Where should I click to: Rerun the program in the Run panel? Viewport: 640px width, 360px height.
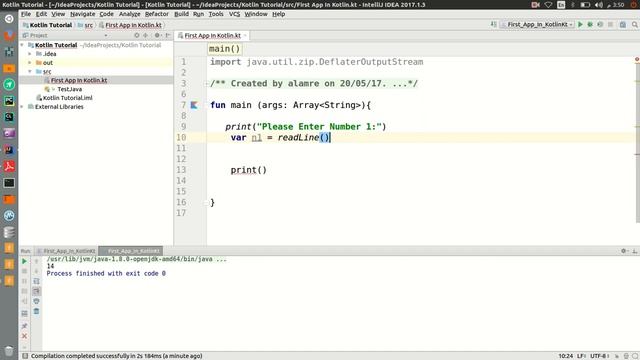pos(24,261)
